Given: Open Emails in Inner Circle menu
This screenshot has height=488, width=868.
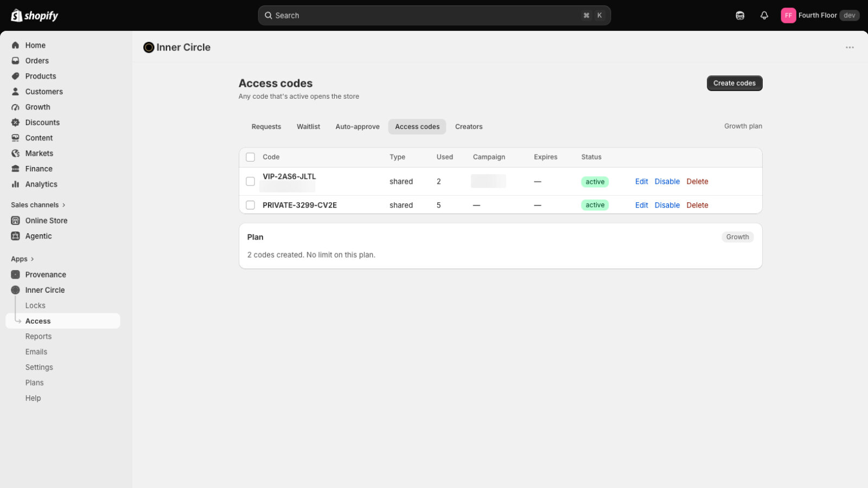Looking at the screenshot, I should click(36, 352).
